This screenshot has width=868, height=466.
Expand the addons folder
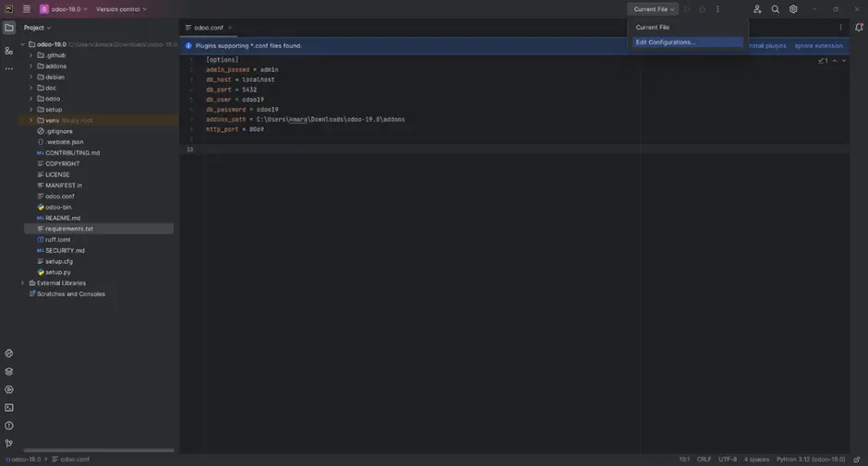tap(31, 66)
